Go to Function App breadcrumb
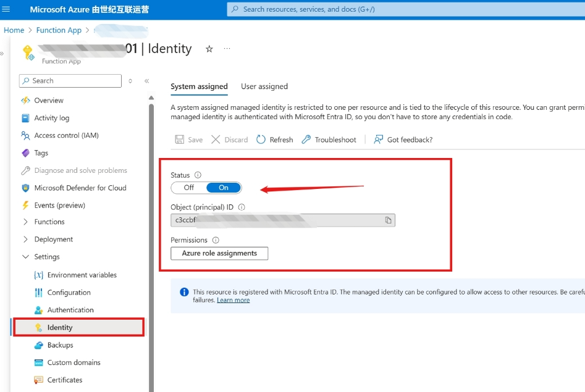This screenshot has width=585, height=392. click(59, 30)
